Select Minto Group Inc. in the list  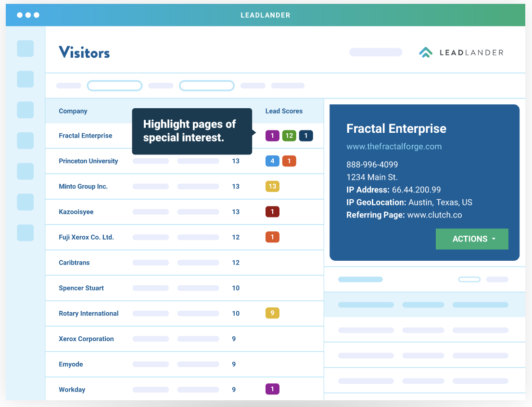pos(83,187)
